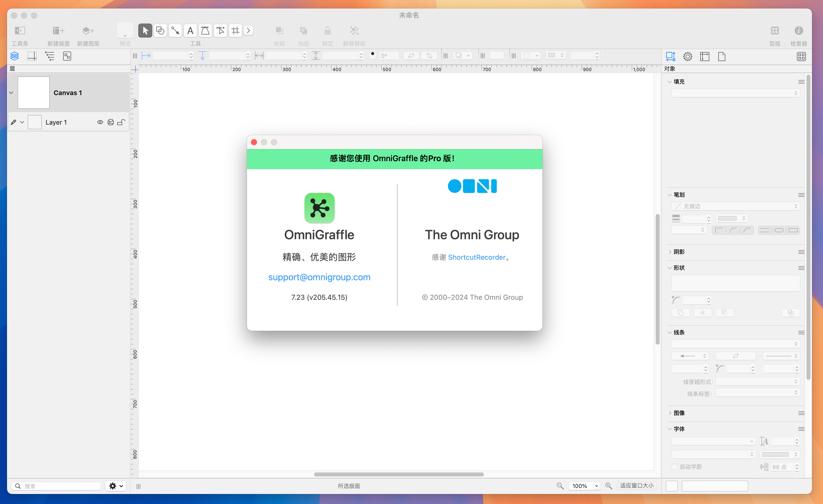
Task: Collapse the 形状 shape section
Action: pyautogui.click(x=670, y=268)
